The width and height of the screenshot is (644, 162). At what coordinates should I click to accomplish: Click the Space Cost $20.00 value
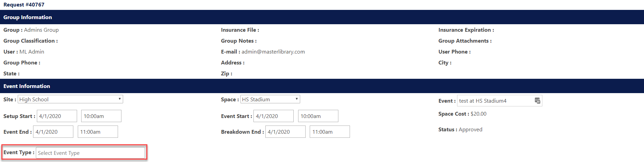[x=479, y=114]
